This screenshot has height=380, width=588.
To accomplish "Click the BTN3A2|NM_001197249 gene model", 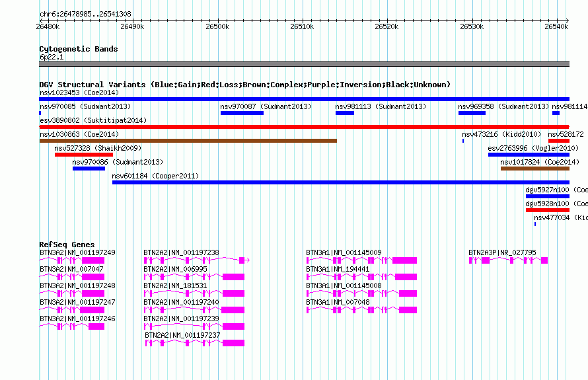I will (x=72, y=260).
